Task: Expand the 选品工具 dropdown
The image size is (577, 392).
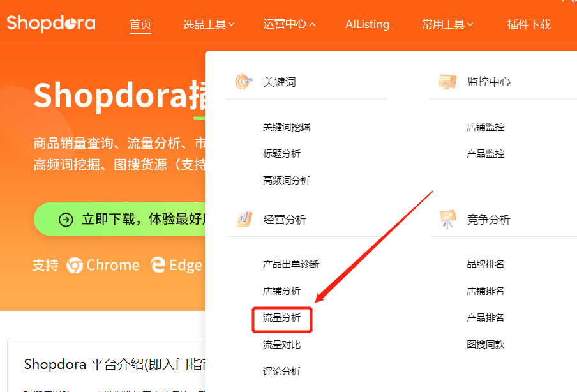Action: pyautogui.click(x=208, y=24)
